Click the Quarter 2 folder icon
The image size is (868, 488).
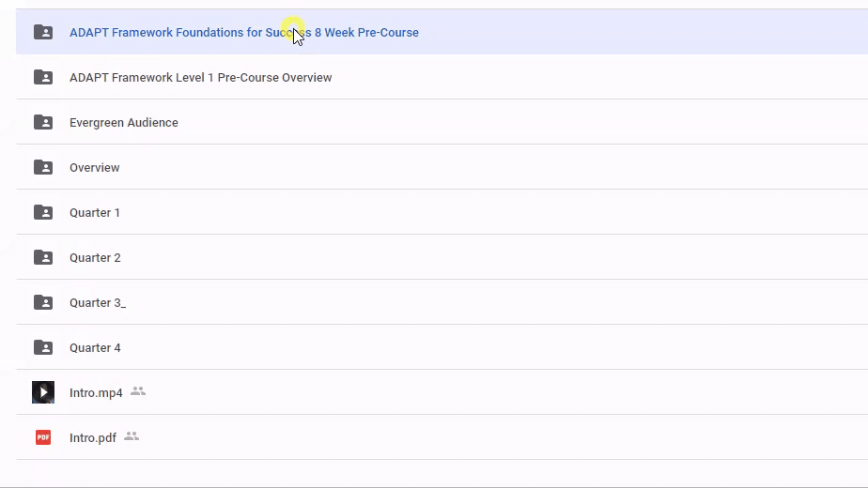click(x=43, y=257)
